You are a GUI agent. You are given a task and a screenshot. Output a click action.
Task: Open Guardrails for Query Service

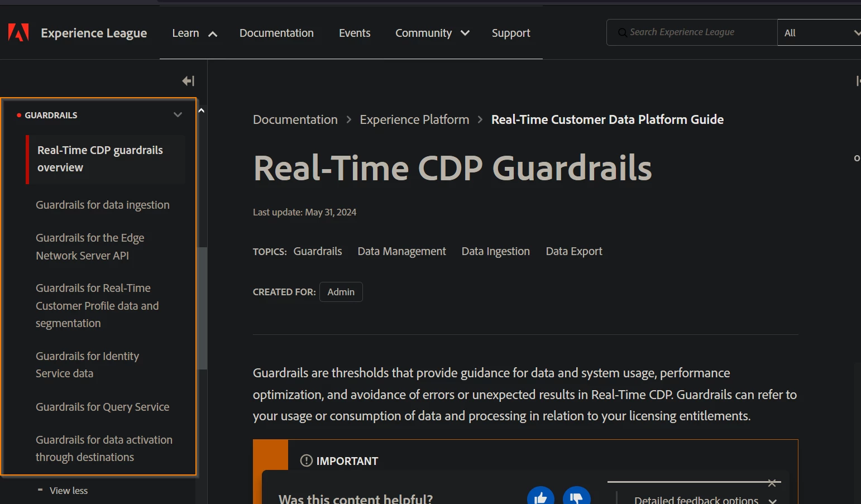click(103, 407)
